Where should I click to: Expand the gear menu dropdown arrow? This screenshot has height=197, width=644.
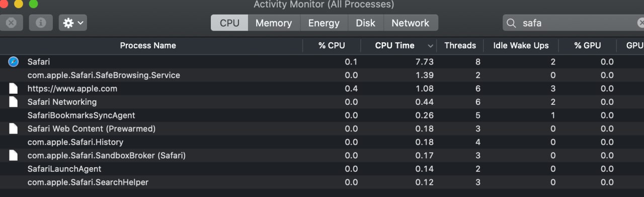(80, 23)
